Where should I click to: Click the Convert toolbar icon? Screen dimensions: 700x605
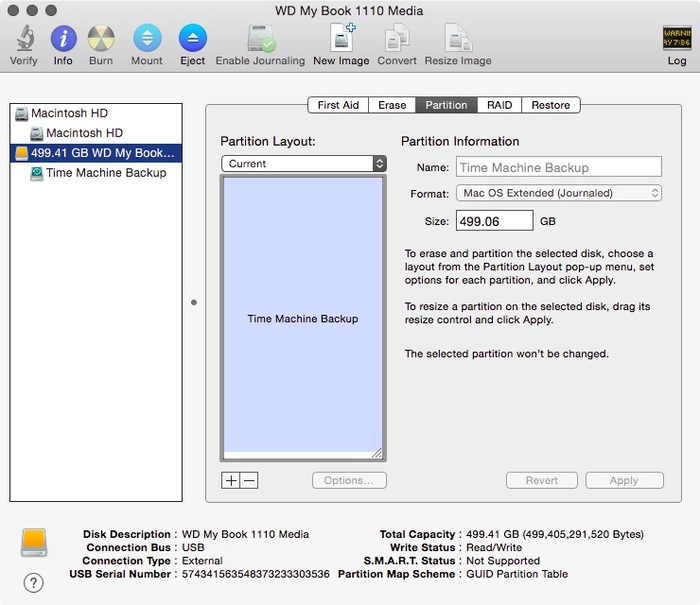pyautogui.click(x=397, y=38)
